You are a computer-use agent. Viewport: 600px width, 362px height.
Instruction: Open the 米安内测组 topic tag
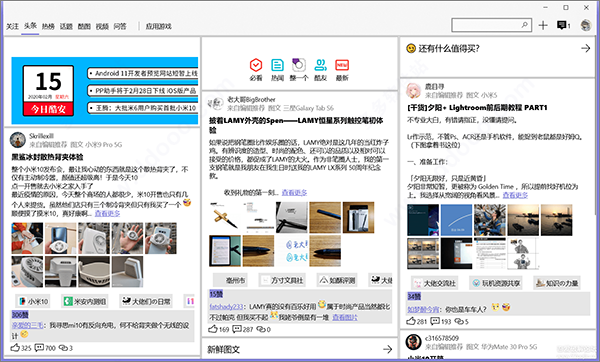[85, 302]
